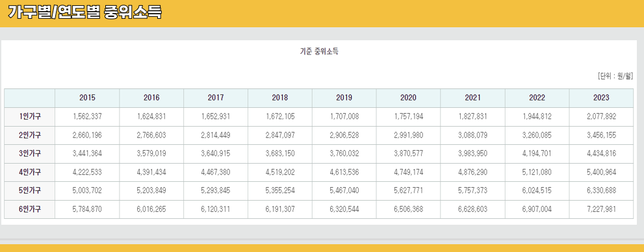Click the value 3,683,150
The image size is (644, 252).
(280, 153)
